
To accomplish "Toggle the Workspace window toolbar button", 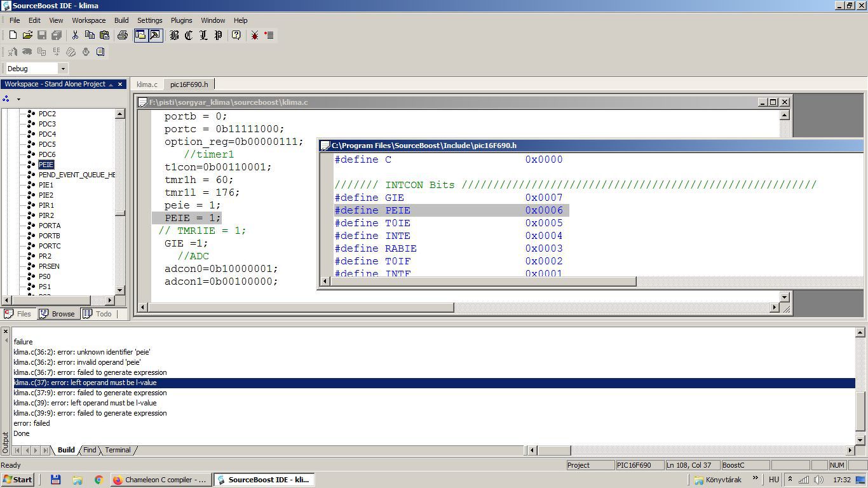I will point(140,36).
